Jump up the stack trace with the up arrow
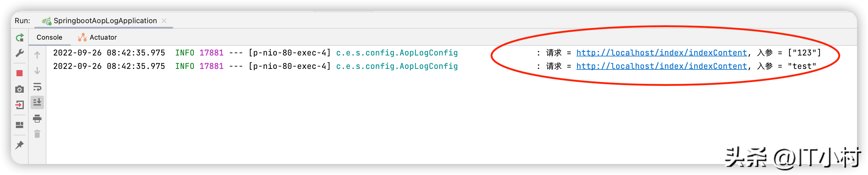The image size is (868, 175). point(37,55)
